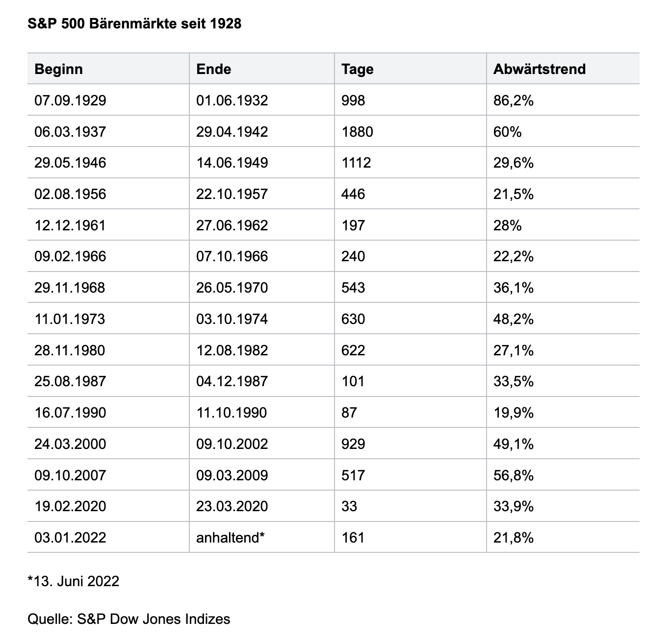Click the start date 25.08.1987
Screen dimensions: 670x644
[x=70, y=381]
